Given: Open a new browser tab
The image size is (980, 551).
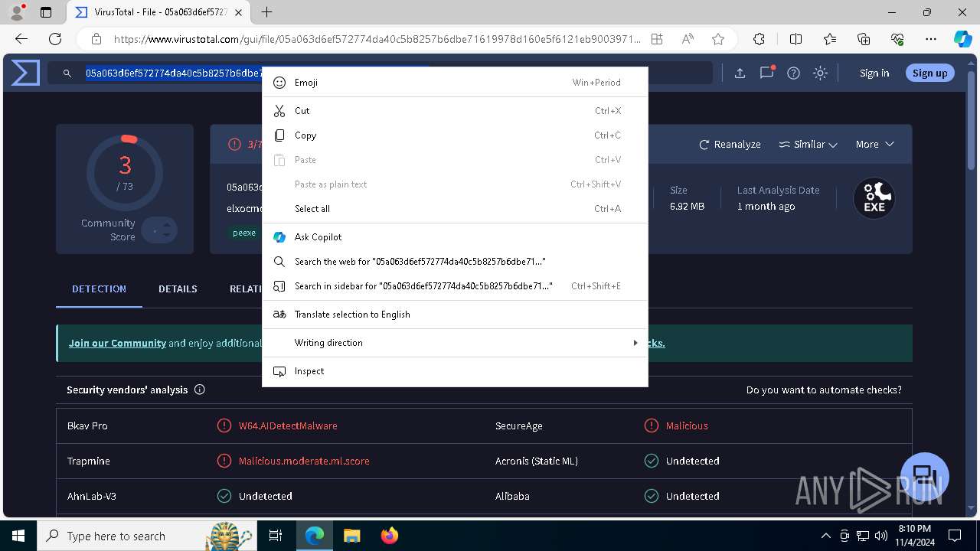Looking at the screenshot, I should click(x=266, y=12).
